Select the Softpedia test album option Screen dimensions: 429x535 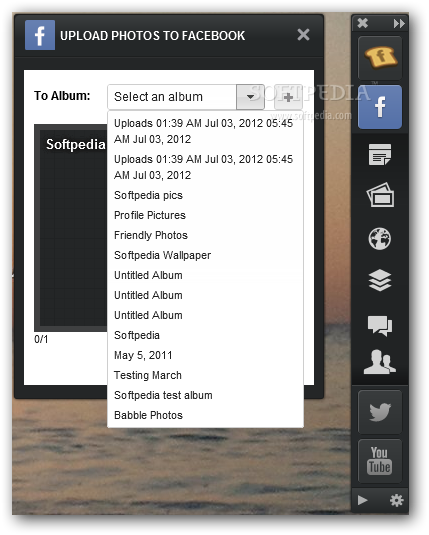point(205,395)
